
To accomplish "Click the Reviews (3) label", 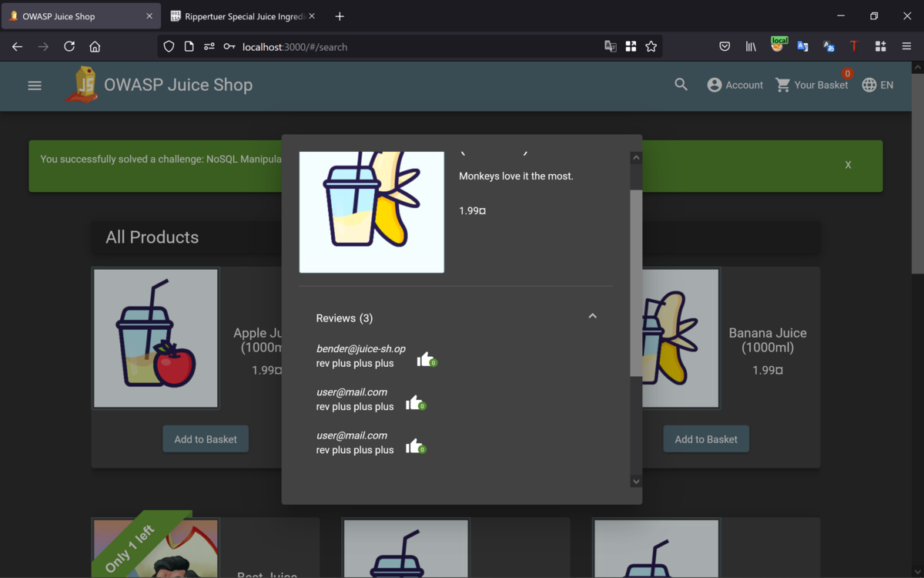I will (344, 318).
